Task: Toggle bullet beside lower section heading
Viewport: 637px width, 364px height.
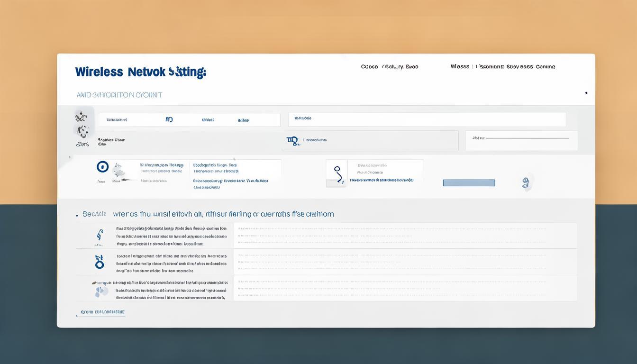Action: pos(77,215)
